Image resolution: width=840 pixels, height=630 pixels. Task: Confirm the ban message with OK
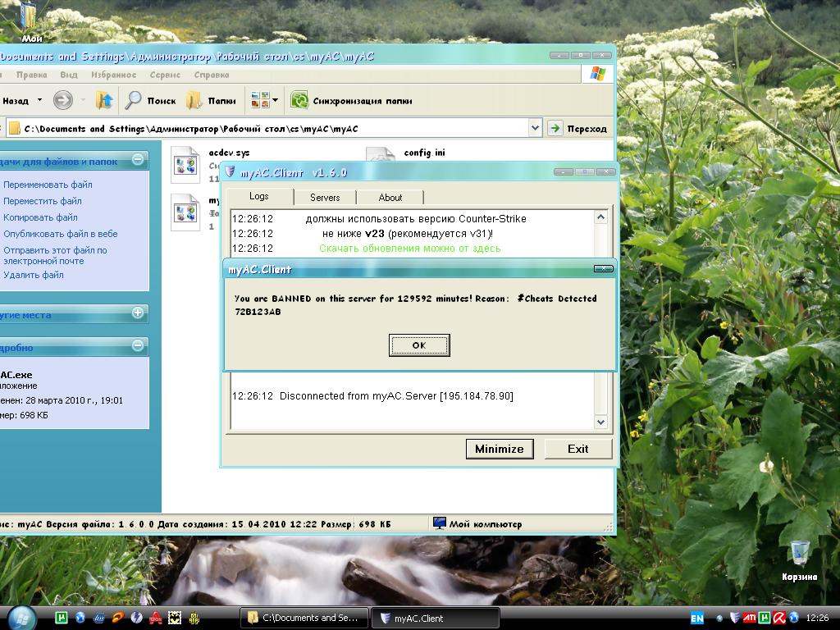coord(419,345)
